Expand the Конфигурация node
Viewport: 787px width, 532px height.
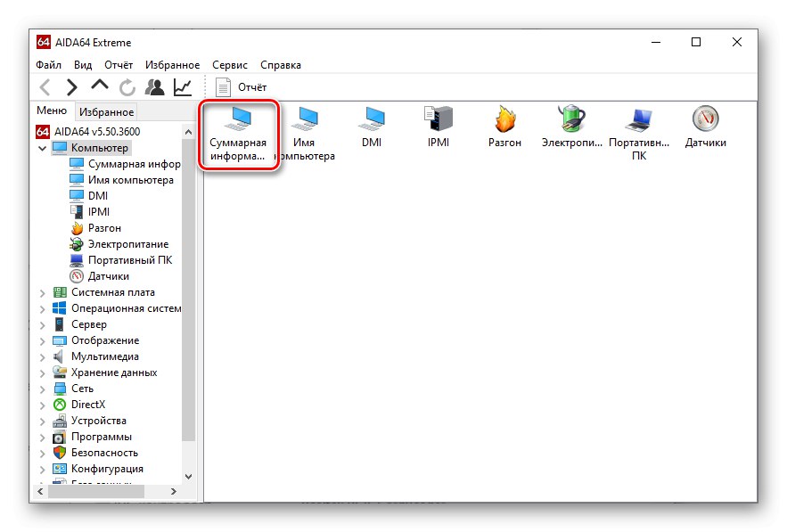pyautogui.click(x=43, y=470)
